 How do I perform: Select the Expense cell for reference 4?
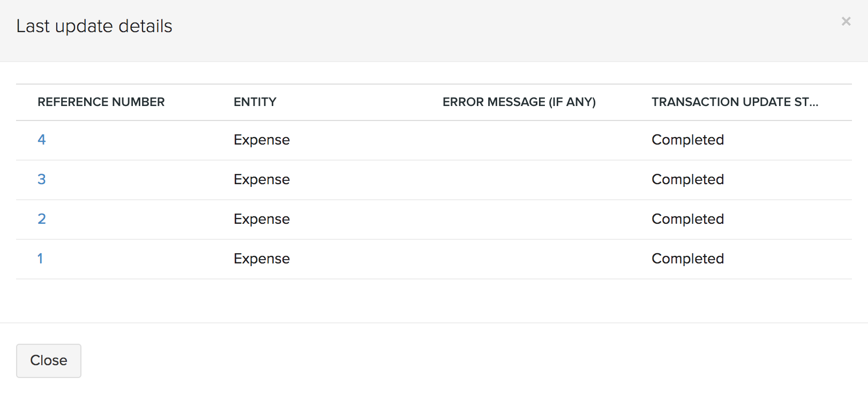pyautogui.click(x=261, y=140)
